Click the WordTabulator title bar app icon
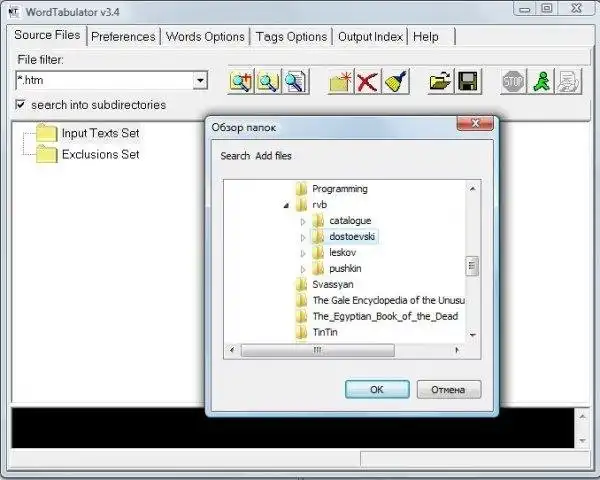The width and height of the screenshot is (600, 480). click(14, 12)
